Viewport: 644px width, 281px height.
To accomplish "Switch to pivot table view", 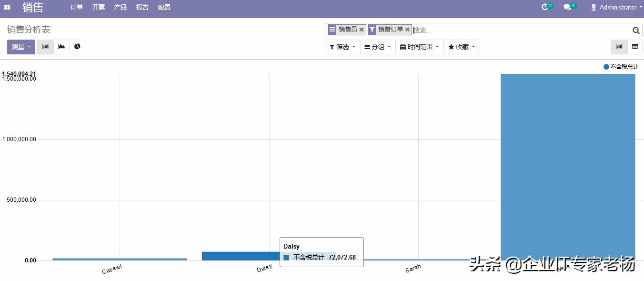I will pyautogui.click(x=634, y=47).
